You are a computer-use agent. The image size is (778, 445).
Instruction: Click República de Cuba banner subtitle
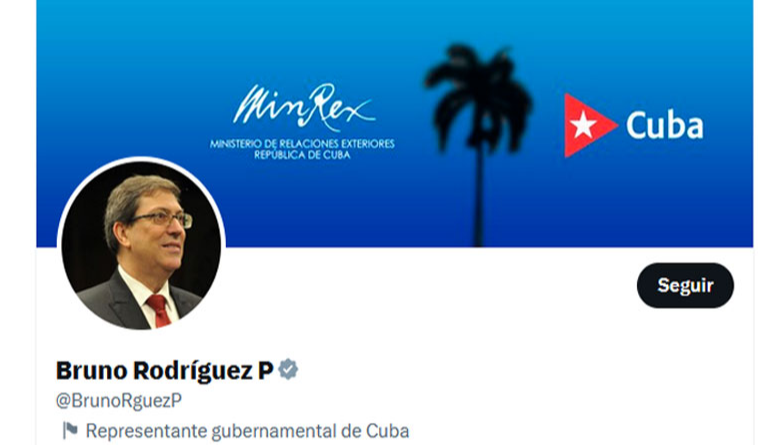tap(302, 155)
